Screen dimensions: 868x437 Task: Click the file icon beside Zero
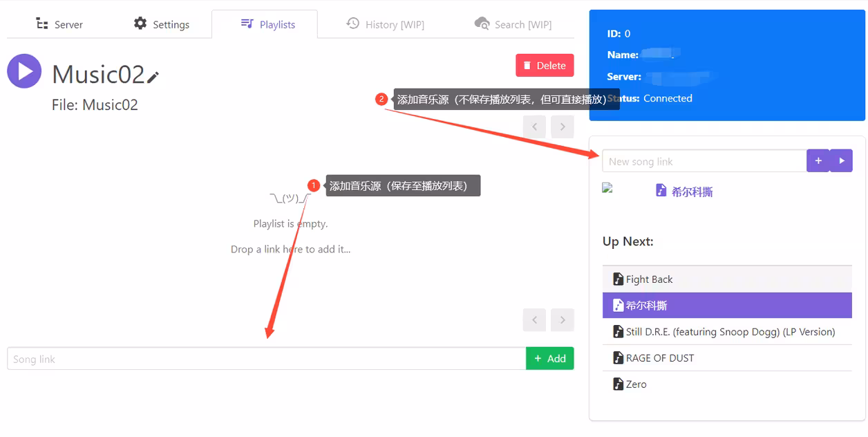click(619, 384)
